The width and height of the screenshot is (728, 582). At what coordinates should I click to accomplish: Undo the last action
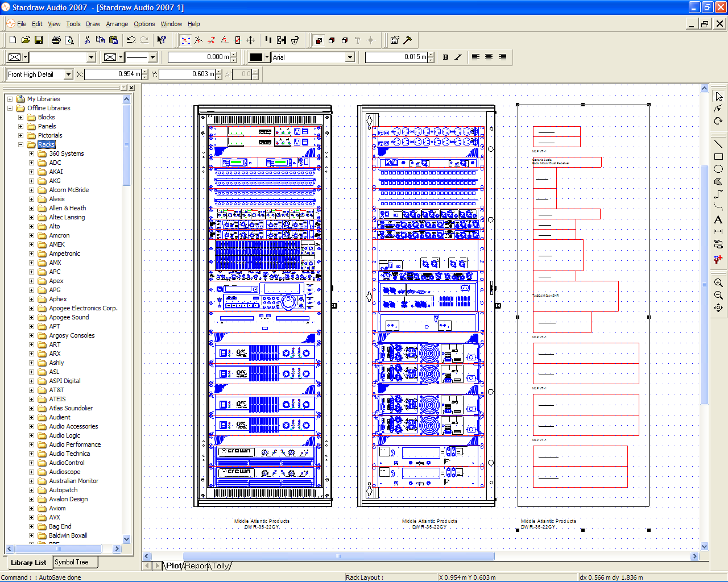131,40
